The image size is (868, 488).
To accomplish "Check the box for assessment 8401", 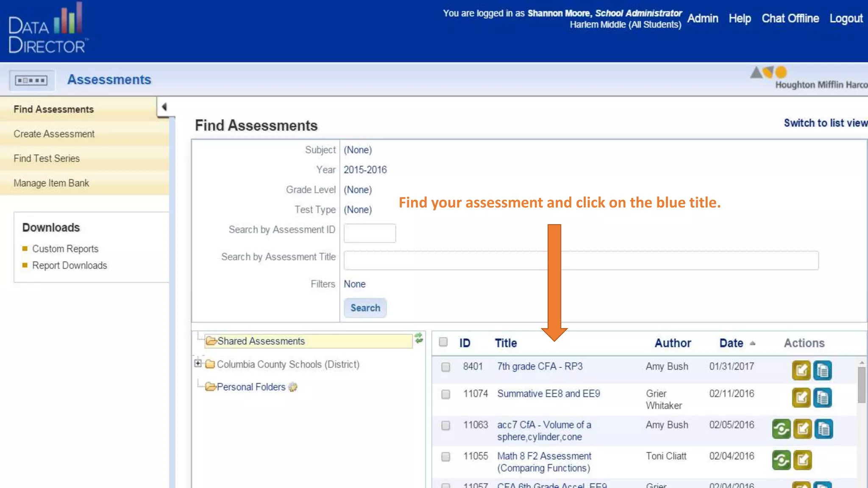I will point(445,367).
